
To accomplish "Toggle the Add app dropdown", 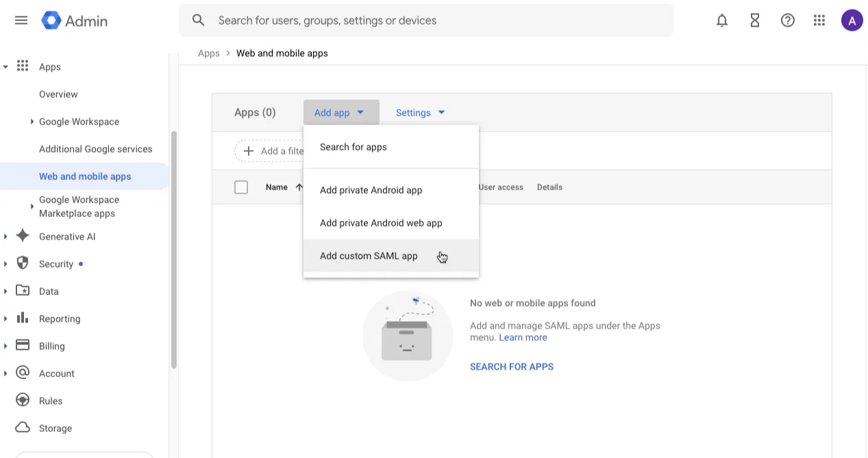I will click(341, 112).
